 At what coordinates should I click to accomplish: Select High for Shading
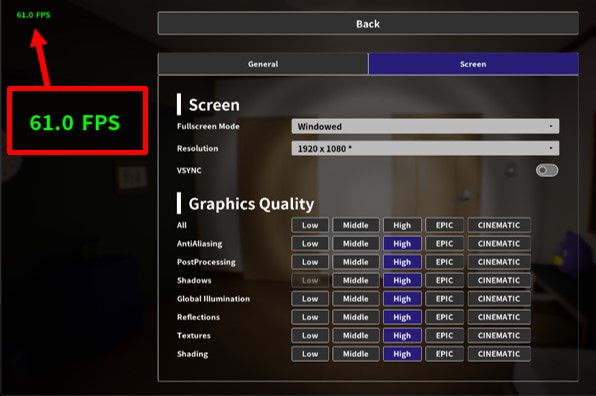click(x=402, y=354)
